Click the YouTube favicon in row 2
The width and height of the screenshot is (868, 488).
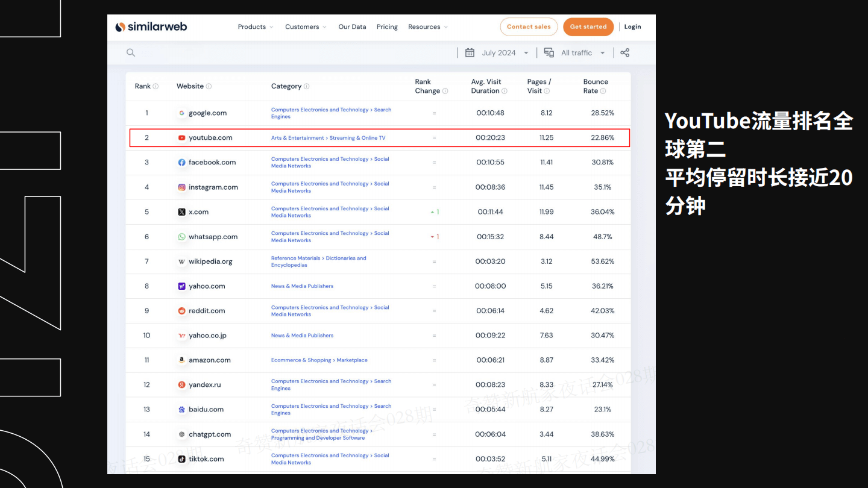(181, 137)
